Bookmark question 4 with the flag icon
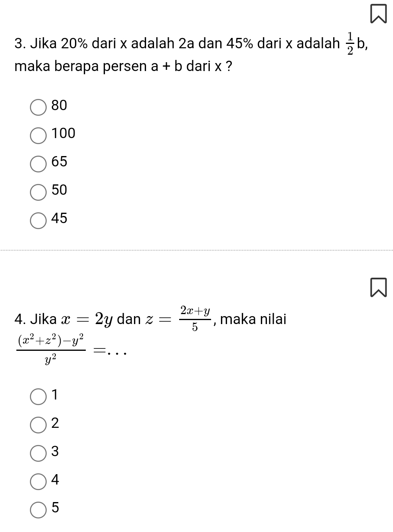 (378, 288)
